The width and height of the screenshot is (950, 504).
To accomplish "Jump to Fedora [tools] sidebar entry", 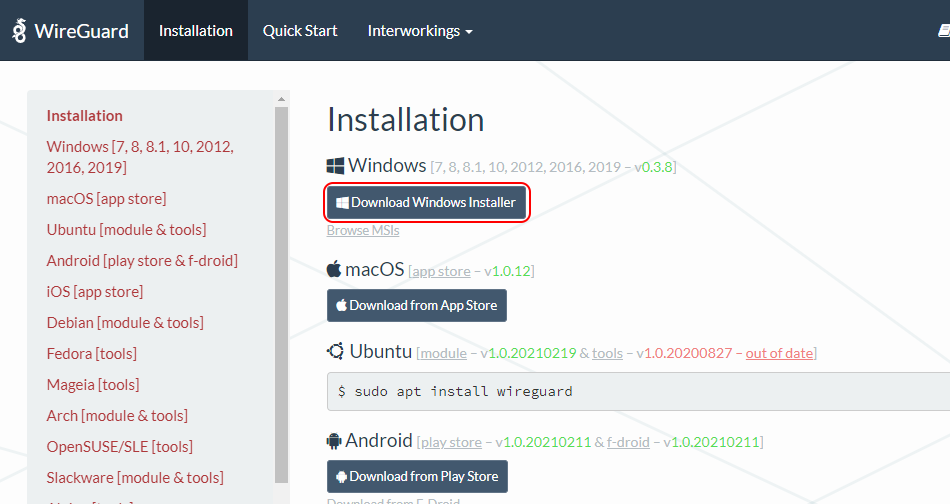I will [92, 353].
